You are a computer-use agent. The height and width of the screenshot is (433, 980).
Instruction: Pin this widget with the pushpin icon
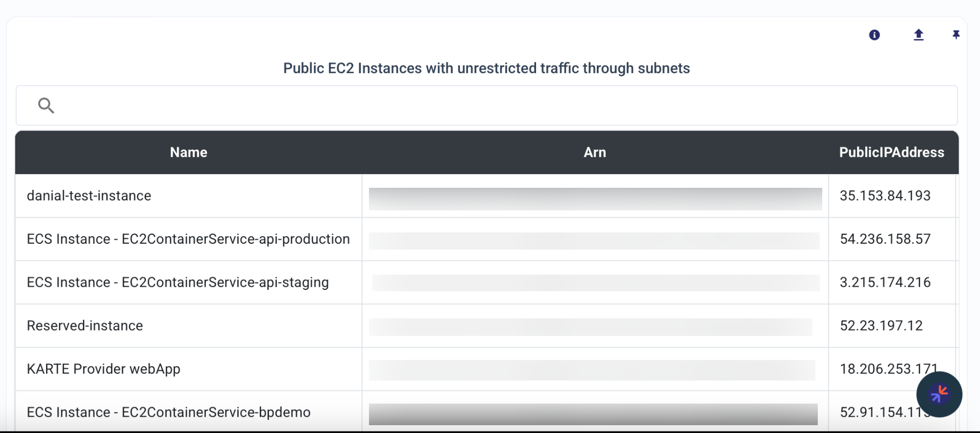tap(956, 35)
